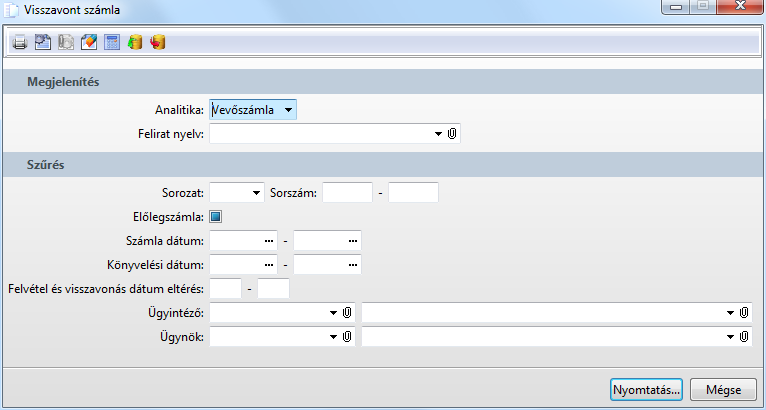Click the first Sorszám input field
Screen dimensions: 766x410
pyautogui.click(x=347, y=193)
